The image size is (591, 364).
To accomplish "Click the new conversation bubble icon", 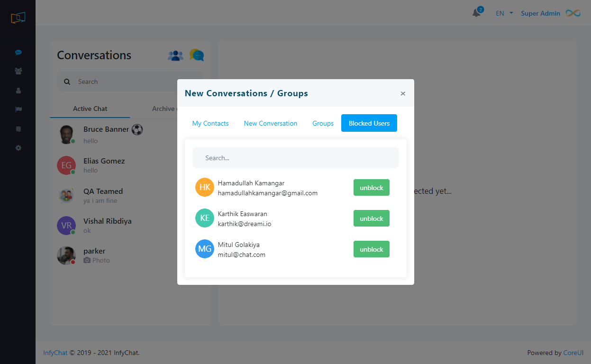I will [x=197, y=55].
